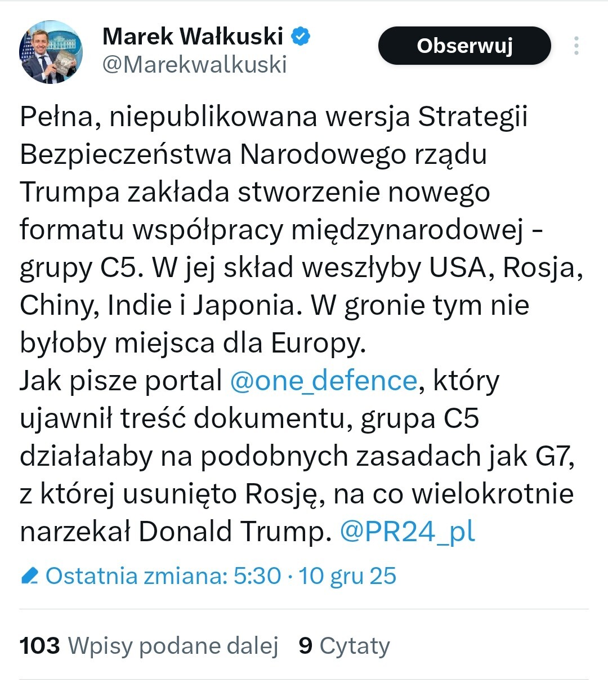This screenshot has width=608, height=700.
Task: Click the date 10 gru 25
Action: click(x=347, y=576)
